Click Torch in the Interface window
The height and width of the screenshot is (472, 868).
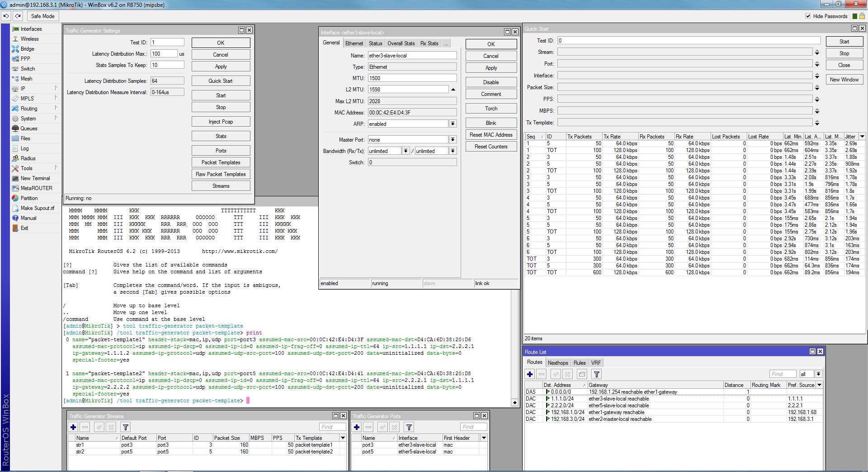[491, 109]
